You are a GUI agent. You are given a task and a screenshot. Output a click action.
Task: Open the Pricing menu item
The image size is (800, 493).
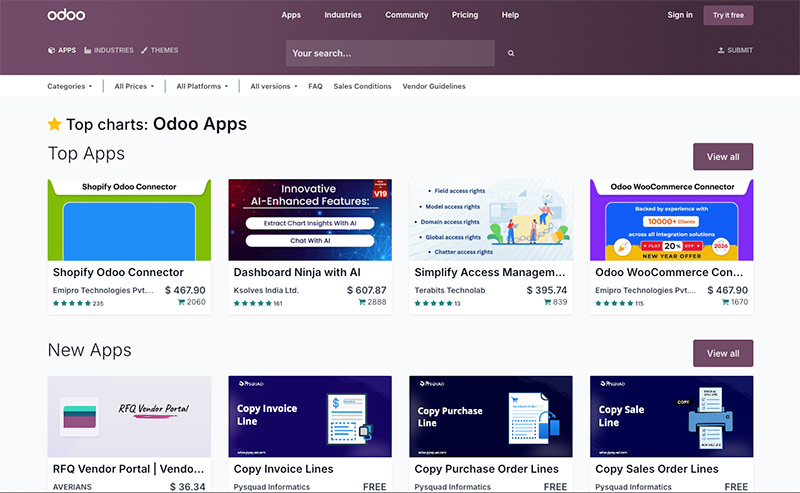(465, 15)
